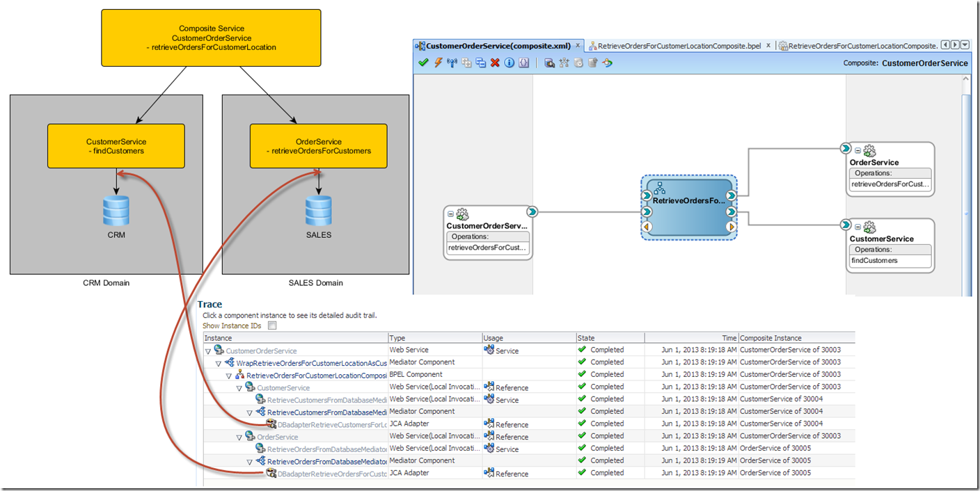Collapse the CustomerOrderService root trace row
This screenshot has height=491, width=980.
[x=208, y=351]
